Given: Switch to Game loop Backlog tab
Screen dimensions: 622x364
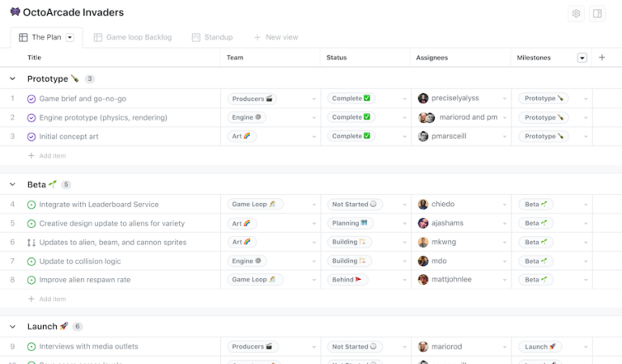Looking at the screenshot, I should point(133,37).
